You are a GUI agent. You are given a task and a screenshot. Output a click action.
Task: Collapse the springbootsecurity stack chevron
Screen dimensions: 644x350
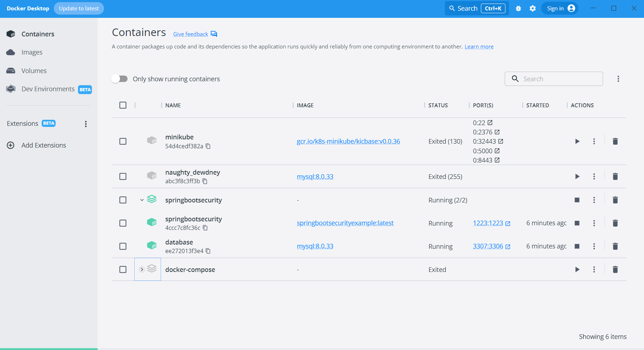click(142, 200)
